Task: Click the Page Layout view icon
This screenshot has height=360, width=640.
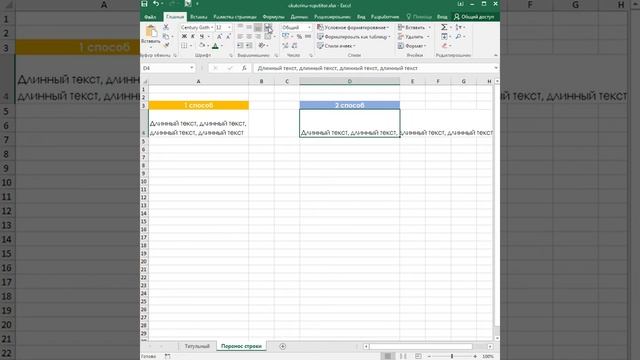Action: tap(403, 356)
